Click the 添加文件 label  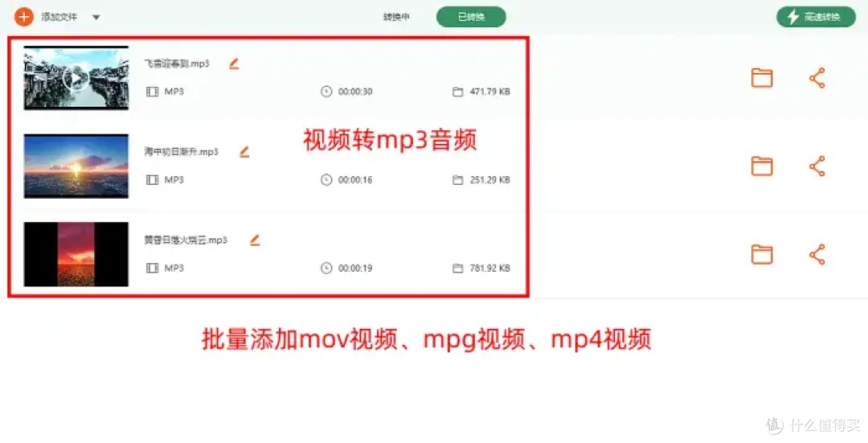(x=59, y=17)
